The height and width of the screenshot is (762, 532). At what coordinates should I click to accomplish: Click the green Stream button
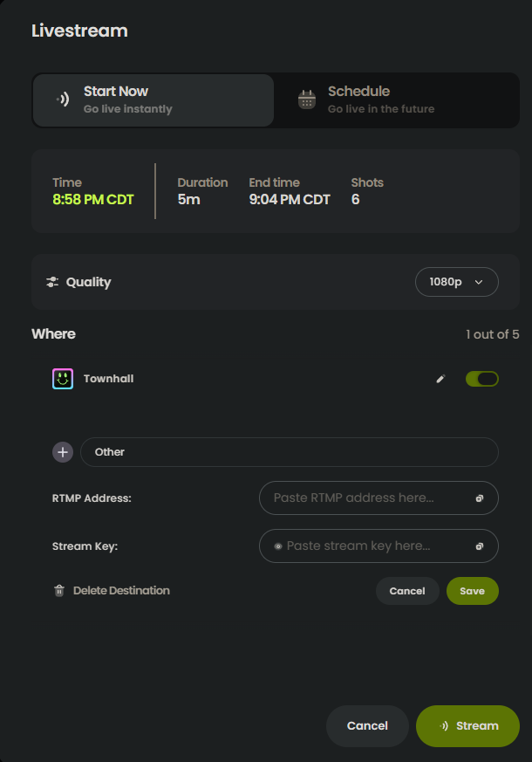click(467, 726)
